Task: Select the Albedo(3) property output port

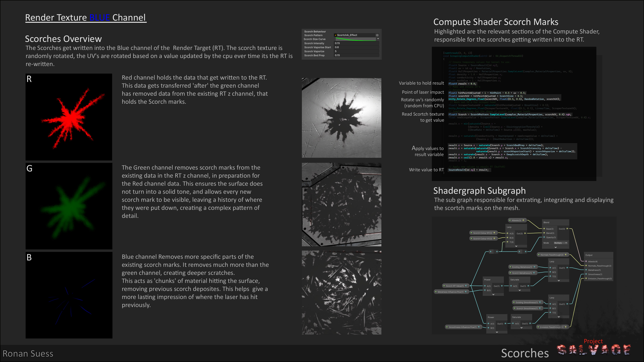Action: 523,220
